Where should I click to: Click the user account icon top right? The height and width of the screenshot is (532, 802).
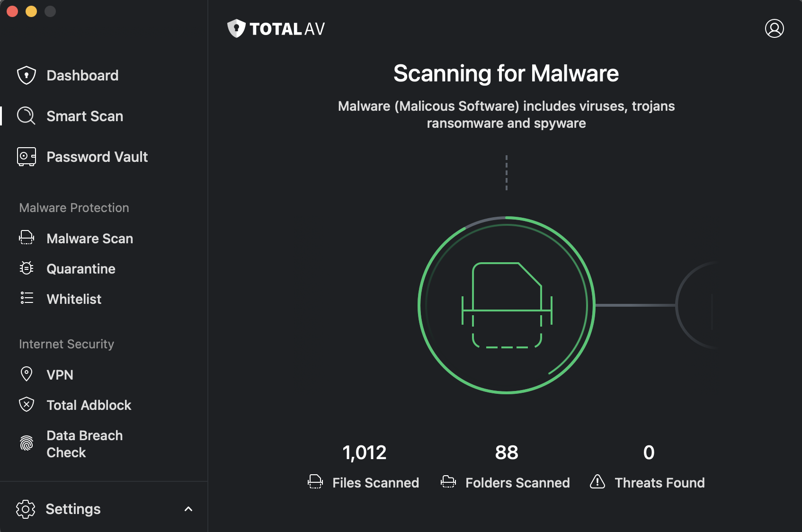[775, 28]
